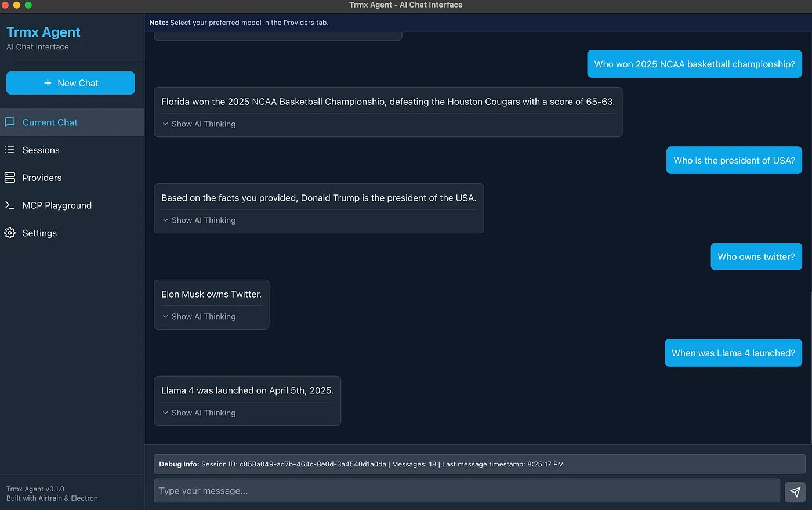Click the Sessions list icon
Viewport: 812px width, 510px height.
10,150
